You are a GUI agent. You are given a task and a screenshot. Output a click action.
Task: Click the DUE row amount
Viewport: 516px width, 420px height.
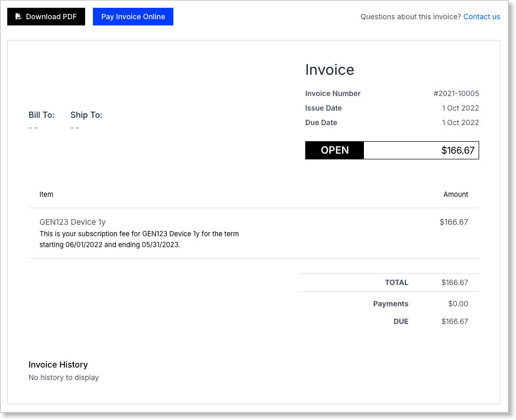454,321
